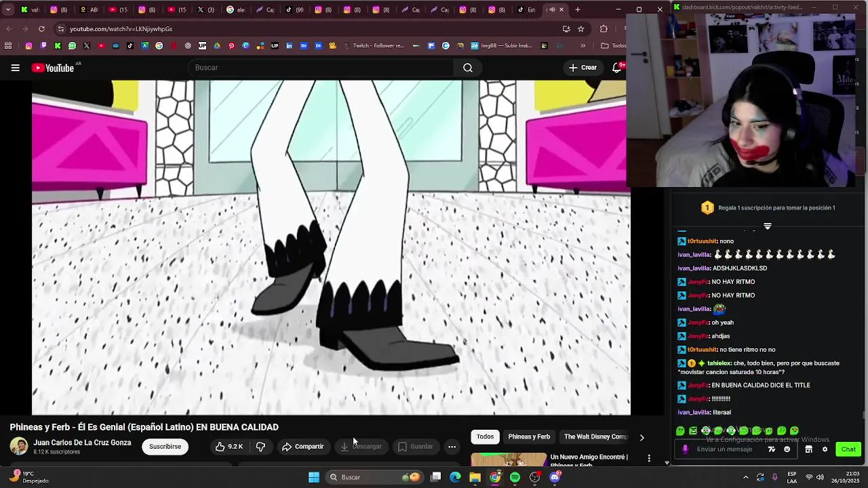This screenshot has height=488, width=868.
Task: Switch to the Kick browser tab
Action: coord(30,9)
